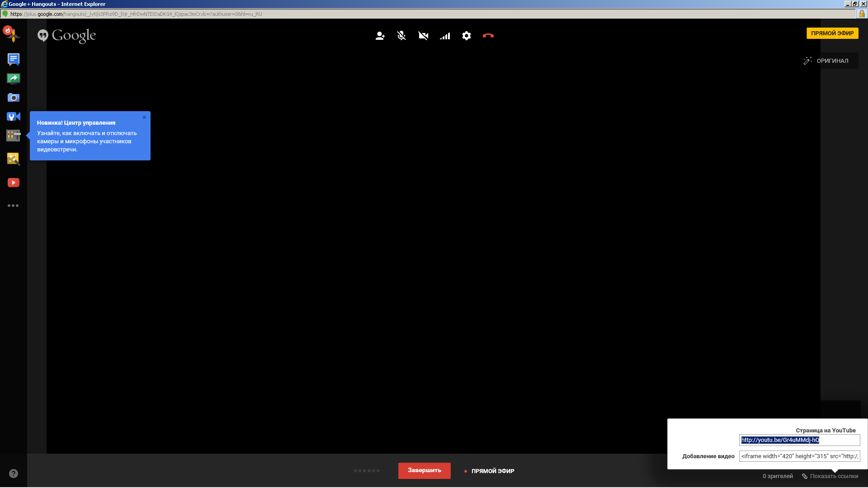Open the ОРИГИНАЛ effects selector

tap(826, 61)
